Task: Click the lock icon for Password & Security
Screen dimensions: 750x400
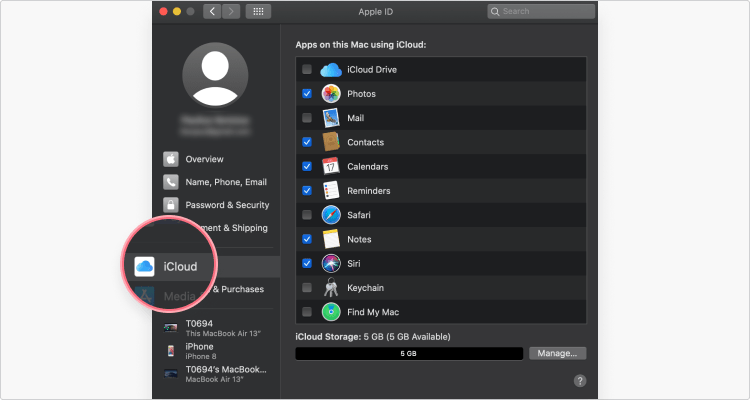Action: 171,205
